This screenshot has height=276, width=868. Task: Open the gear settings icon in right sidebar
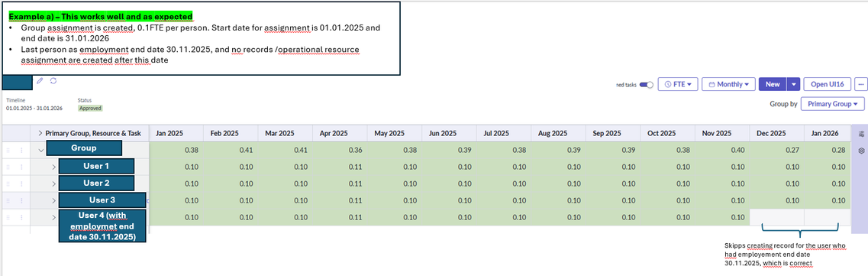[x=861, y=151]
